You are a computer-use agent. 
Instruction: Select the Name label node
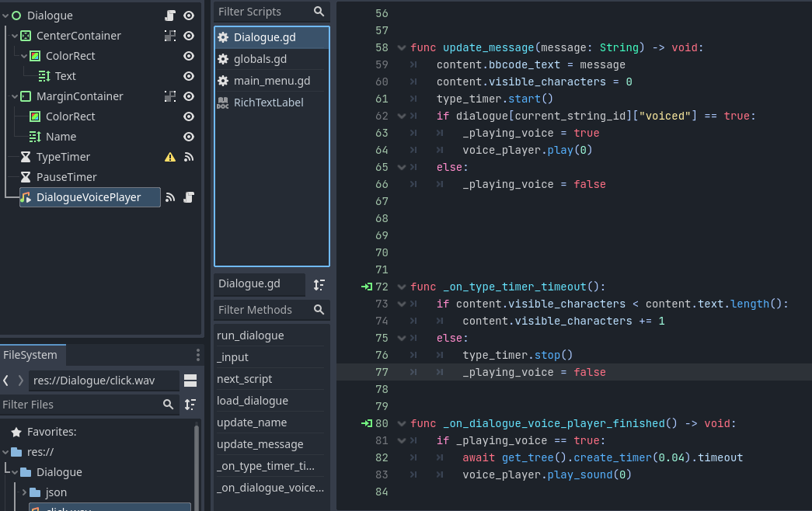(x=61, y=137)
